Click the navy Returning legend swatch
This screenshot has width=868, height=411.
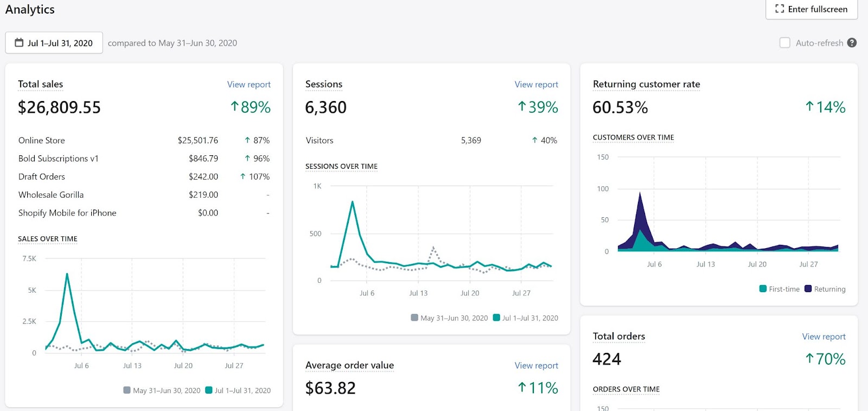808,289
